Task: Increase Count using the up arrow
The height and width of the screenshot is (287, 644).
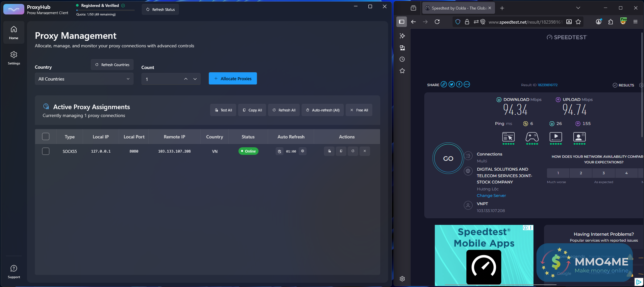Action: (x=186, y=79)
